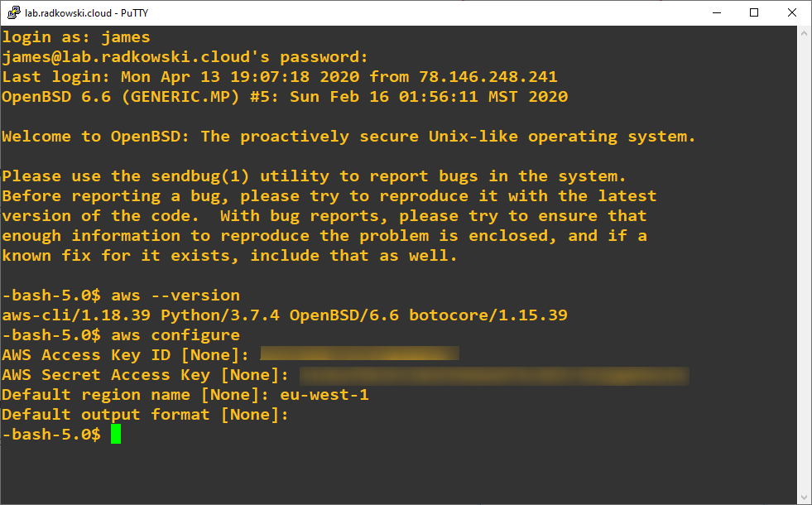Screen dimensions: 812x505
Task: Click the IP address 78.146.248.241
Action: pos(488,77)
